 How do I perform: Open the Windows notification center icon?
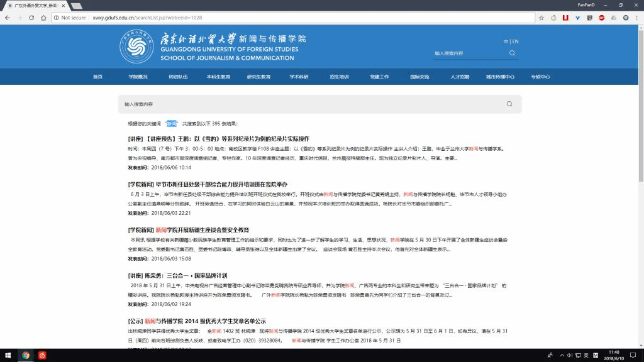coord(634,355)
